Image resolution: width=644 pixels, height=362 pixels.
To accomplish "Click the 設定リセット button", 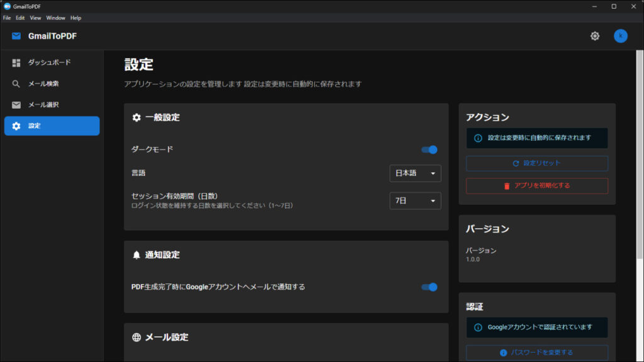I will [x=537, y=163].
